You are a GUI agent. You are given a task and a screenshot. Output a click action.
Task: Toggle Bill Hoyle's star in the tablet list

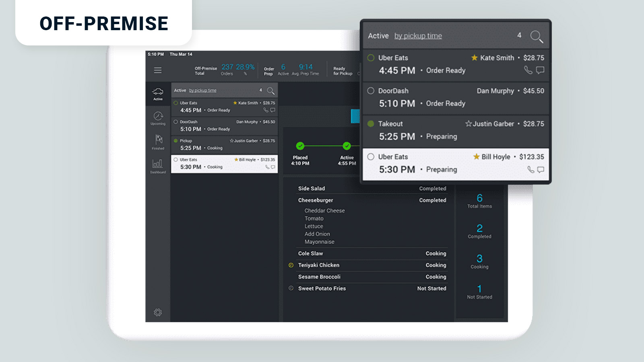pos(236,160)
